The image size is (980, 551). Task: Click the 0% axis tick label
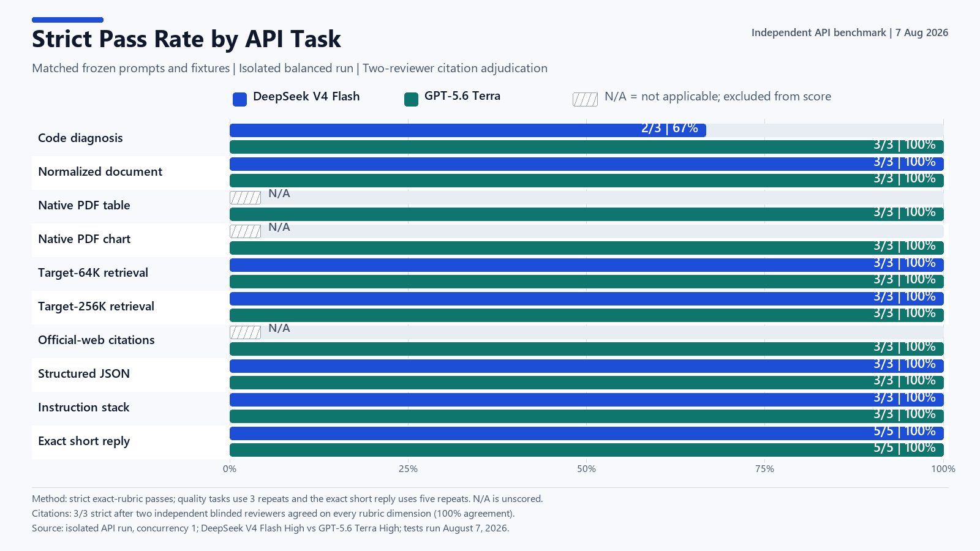[230, 469]
